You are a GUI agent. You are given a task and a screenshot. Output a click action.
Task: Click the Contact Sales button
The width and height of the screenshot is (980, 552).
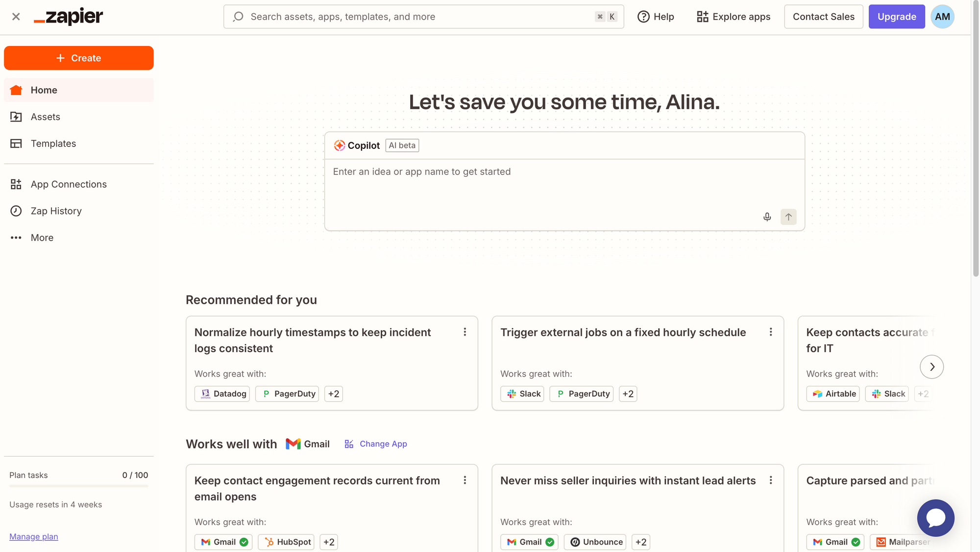823,17
